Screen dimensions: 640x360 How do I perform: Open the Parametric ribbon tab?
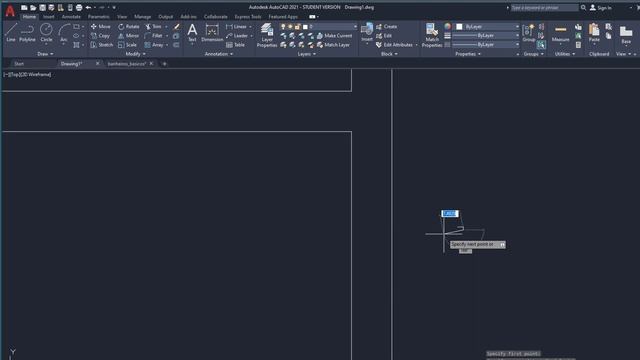coord(98,17)
